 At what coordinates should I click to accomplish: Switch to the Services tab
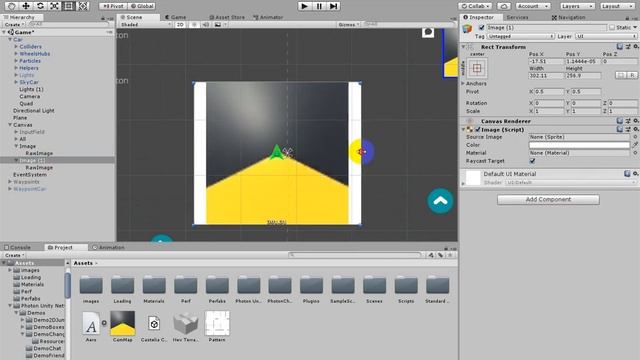click(x=517, y=18)
